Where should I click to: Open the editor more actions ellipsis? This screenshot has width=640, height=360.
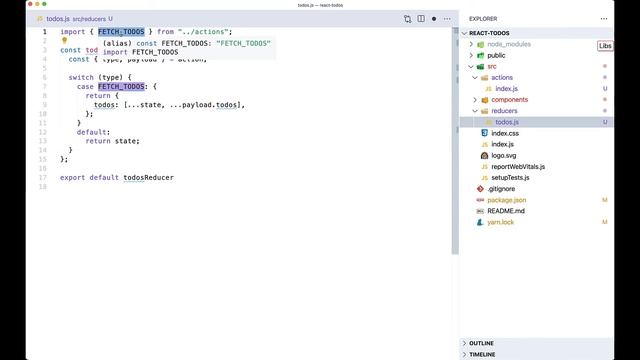(447, 19)
